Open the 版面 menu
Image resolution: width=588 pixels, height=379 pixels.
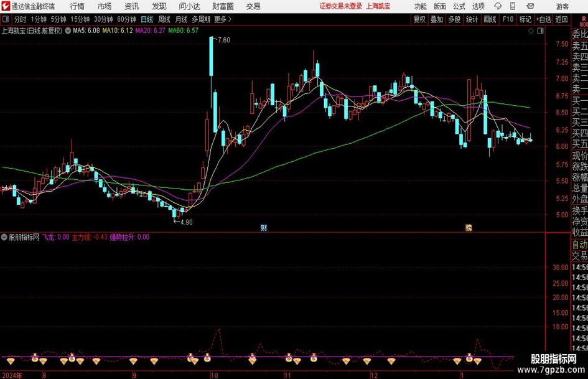point(440,6)
